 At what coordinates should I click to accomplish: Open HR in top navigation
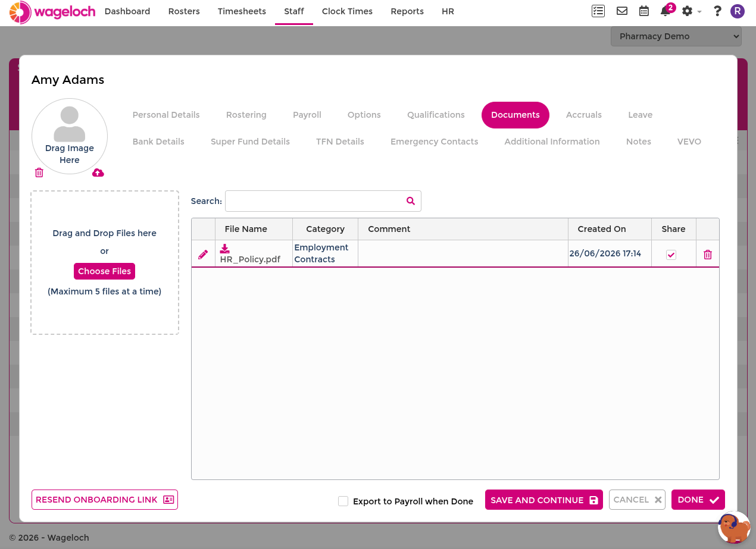tap(448, 11)
